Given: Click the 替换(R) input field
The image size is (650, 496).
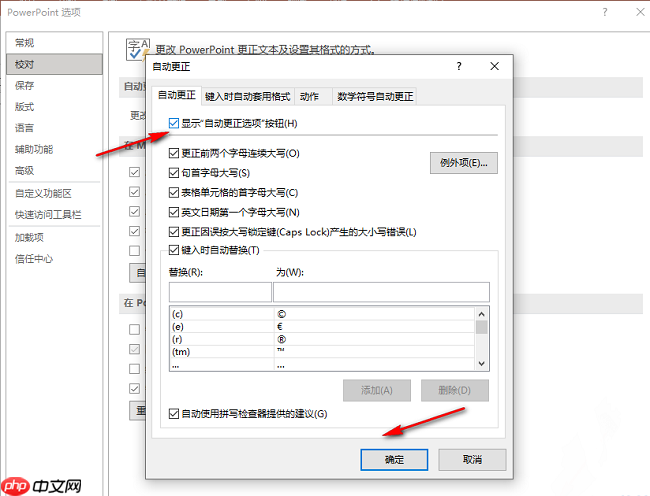Looking at the screenshot, I should click(x=220, y=292).
